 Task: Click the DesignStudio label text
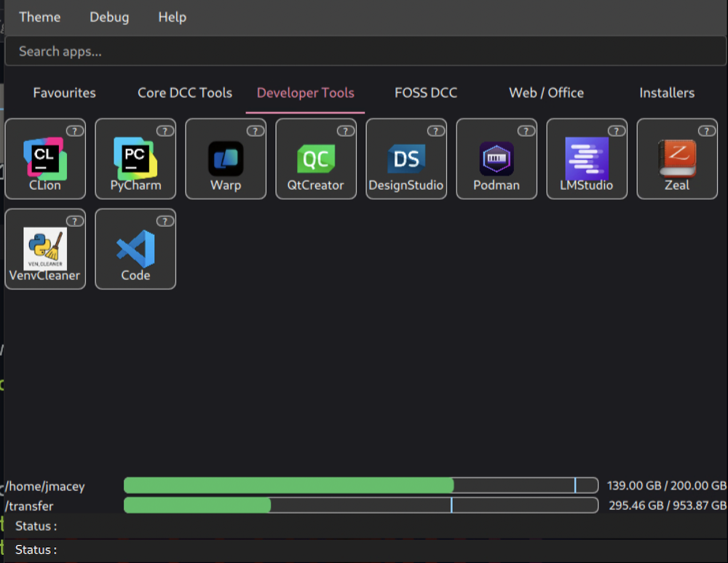pos(406,185)
